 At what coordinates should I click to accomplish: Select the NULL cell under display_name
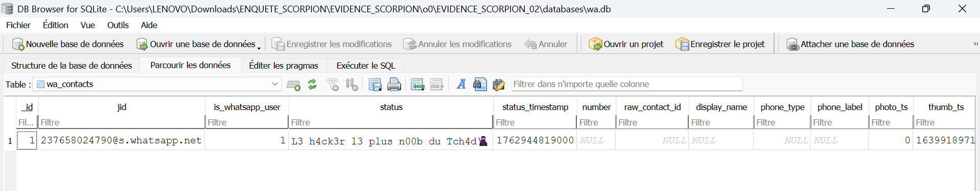[x=721, y=140]
